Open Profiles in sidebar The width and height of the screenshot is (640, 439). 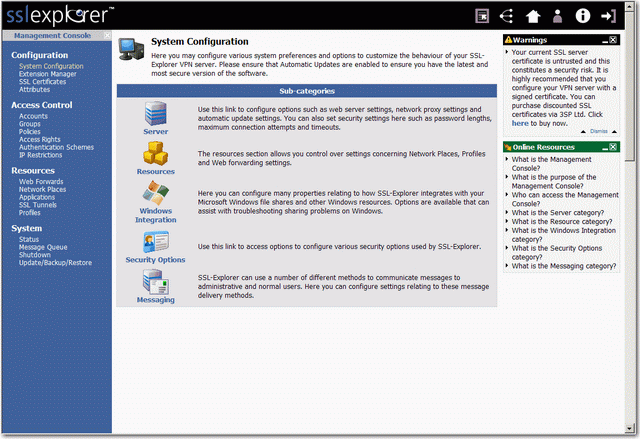[29, 213]
